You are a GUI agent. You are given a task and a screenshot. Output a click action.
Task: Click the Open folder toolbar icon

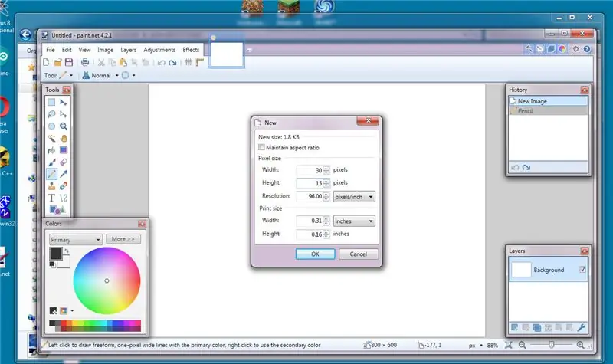(57, 62)
